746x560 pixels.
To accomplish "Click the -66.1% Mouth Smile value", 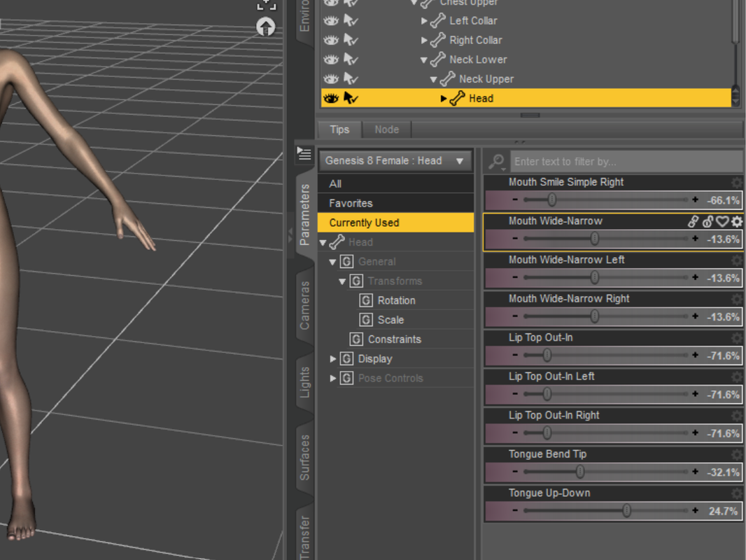I will (723, 200).
